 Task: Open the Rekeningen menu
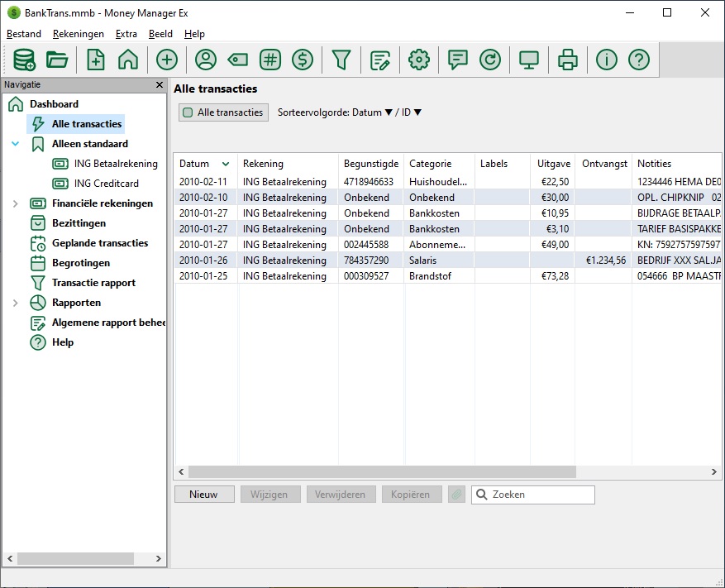pos(78,34)
